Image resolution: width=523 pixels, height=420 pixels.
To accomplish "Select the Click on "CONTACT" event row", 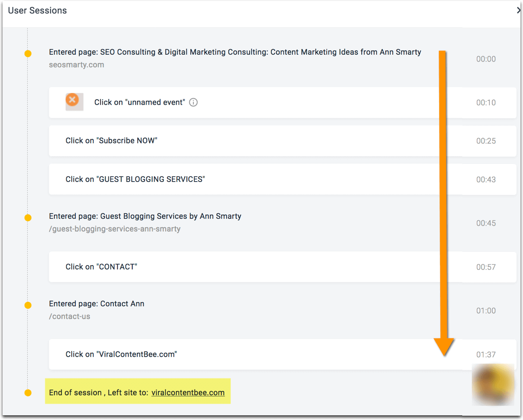I will point(283,267).
